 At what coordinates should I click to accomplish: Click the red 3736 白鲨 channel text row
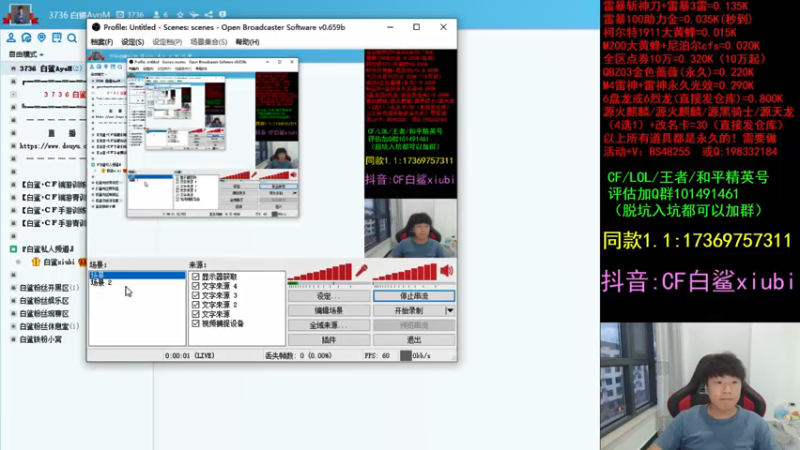click(65, 94)
